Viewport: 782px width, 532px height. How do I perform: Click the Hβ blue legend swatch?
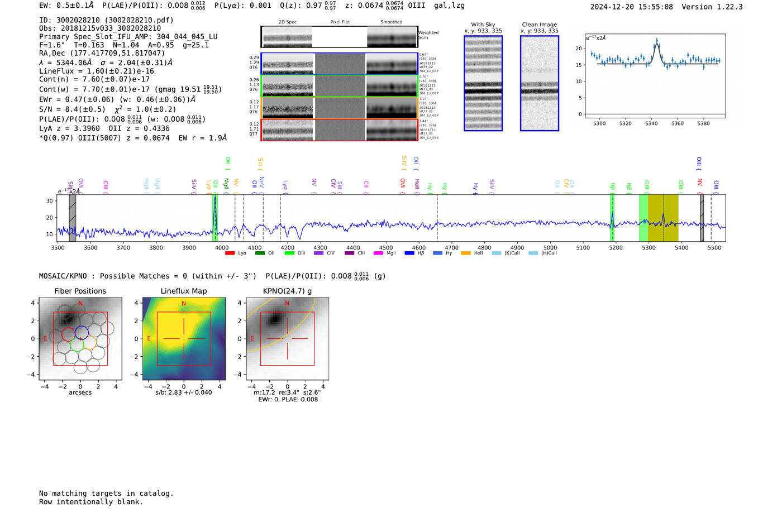pyautogui.click(x=409, y=253)
